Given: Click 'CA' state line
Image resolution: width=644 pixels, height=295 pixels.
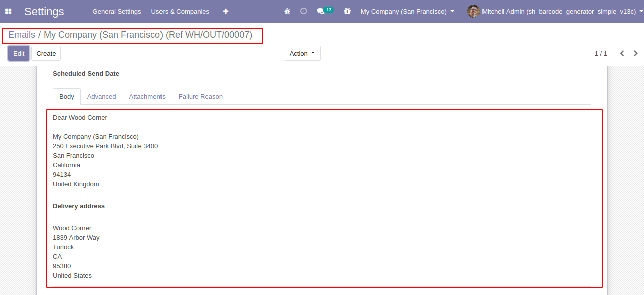Looking at the screenshot, I should [57, 256].
